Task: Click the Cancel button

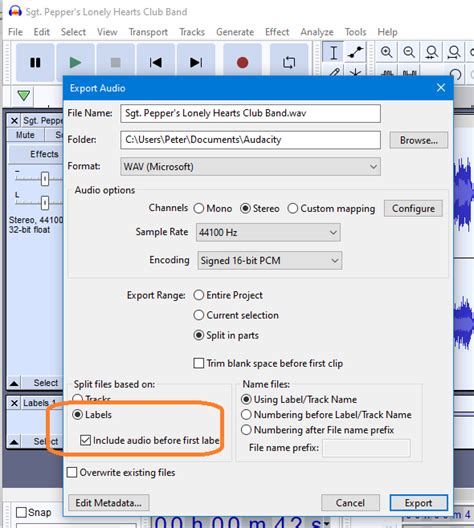Action: (350, 503)
